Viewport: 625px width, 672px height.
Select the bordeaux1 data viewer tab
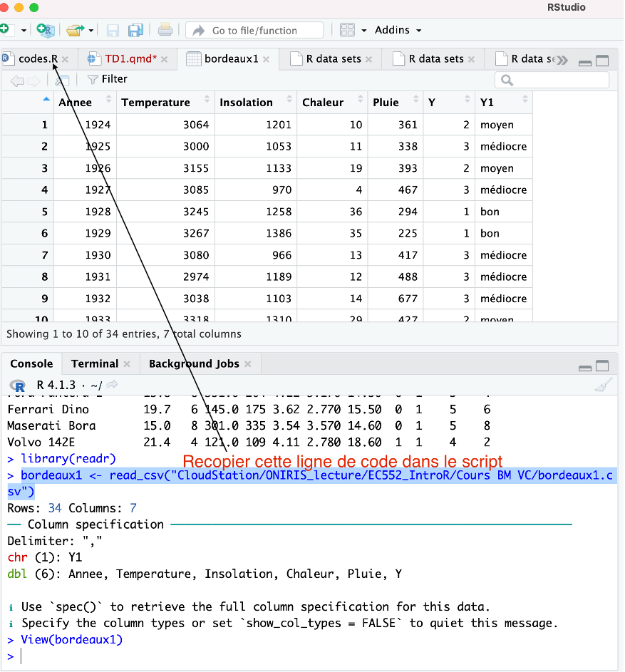click(231, 58)
